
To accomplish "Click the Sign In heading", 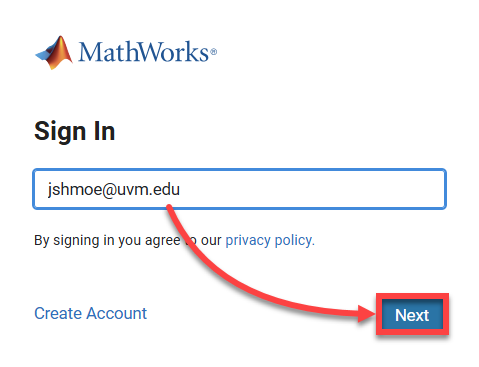I will click(75, 131).
